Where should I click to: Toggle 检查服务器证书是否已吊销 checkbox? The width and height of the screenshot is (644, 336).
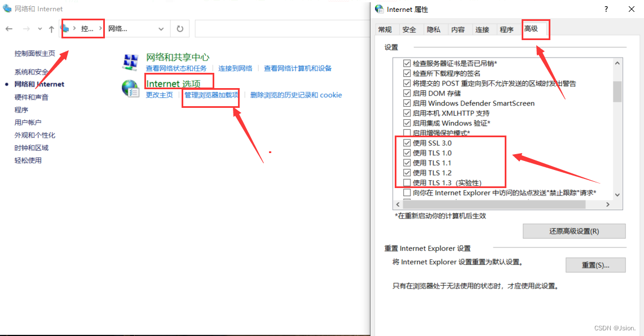407,63
